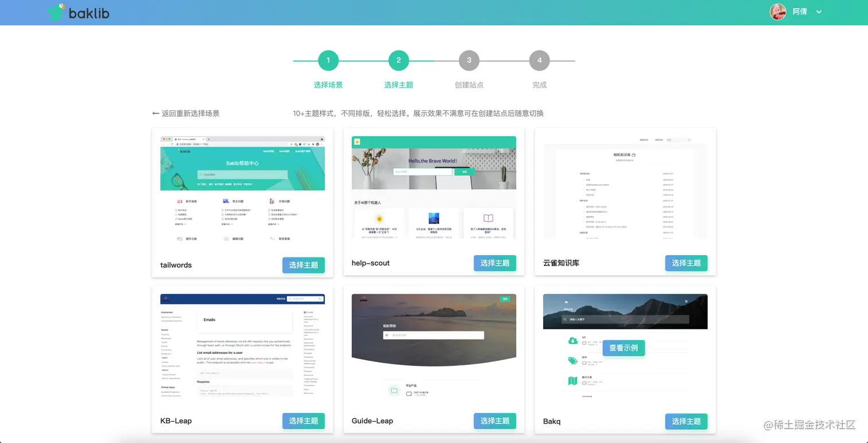Image resolution: width=868 pixels, height=443 pixels.
Task: Go to step 2 circle
Action: pyautogui.click(x=398, y=60)
